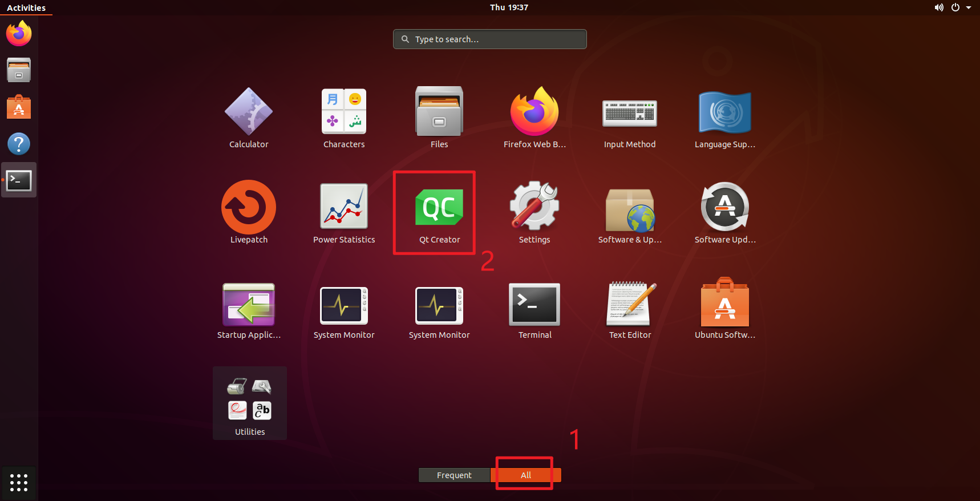
Task: Open Ubuntu Software in the dock
Action: tap(19, 107)
